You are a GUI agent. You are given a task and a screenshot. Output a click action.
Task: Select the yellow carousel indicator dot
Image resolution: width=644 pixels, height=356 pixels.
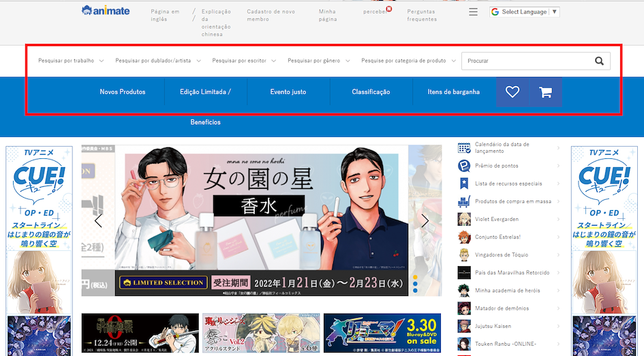(415, 277)
